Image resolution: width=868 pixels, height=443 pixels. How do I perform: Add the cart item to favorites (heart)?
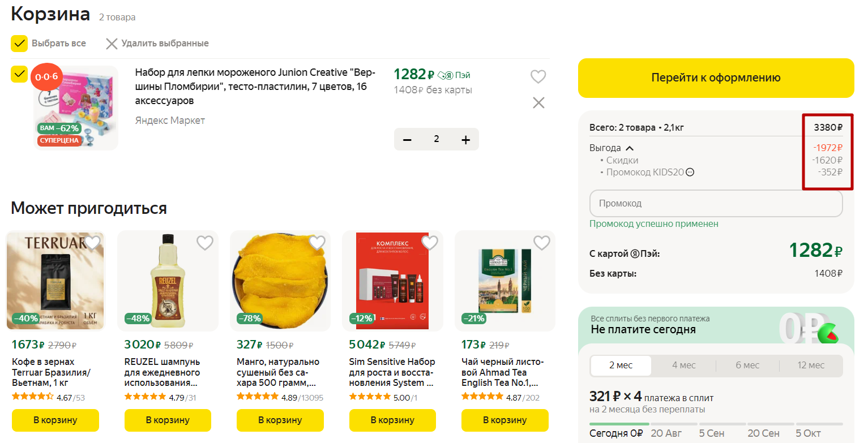click(x=538, y=76)
